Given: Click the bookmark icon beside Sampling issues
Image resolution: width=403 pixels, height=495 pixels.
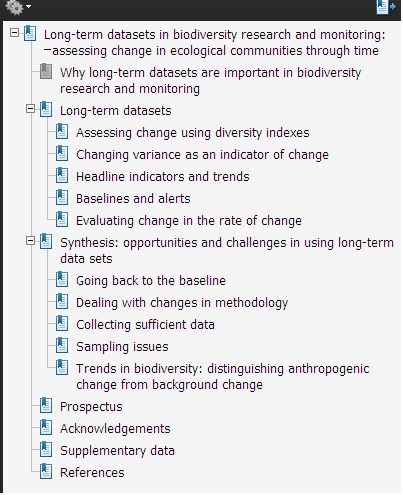Looking at the screenshot, I should click(x=62, y=345).
